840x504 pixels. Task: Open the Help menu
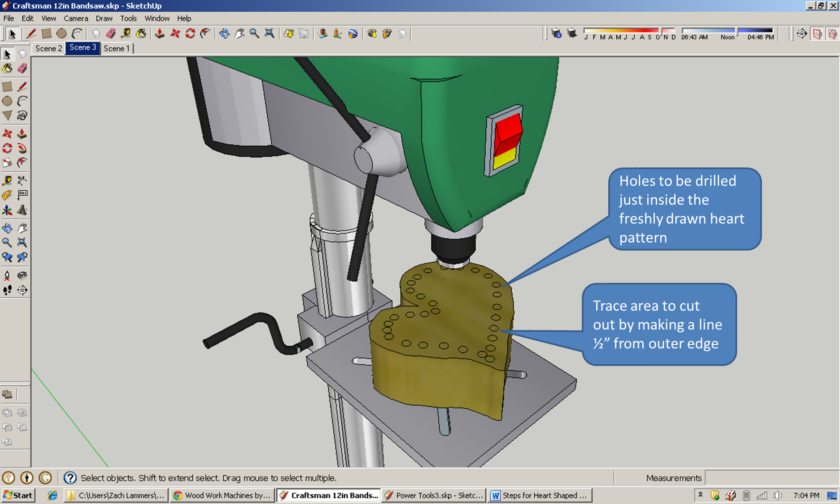184,18
